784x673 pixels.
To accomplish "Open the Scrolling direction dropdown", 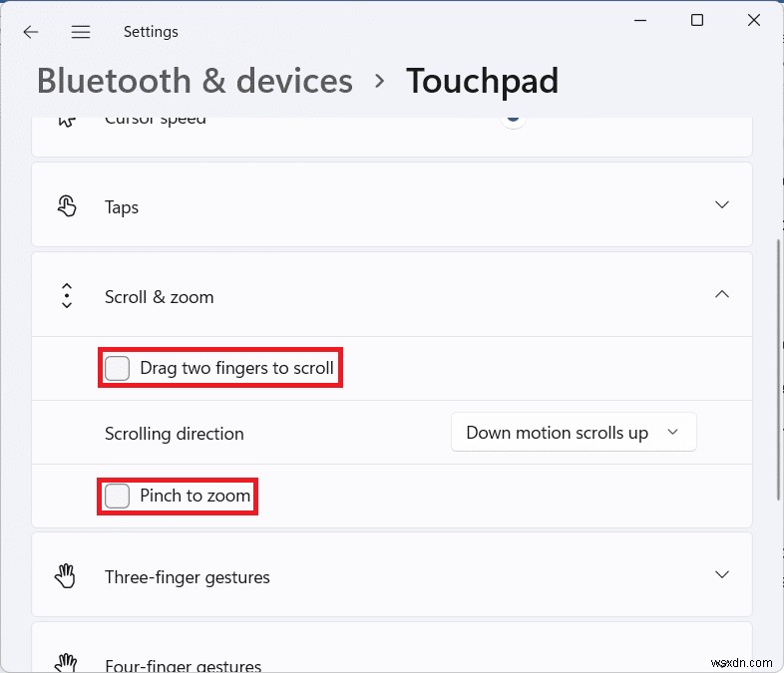I will point(574,433).
